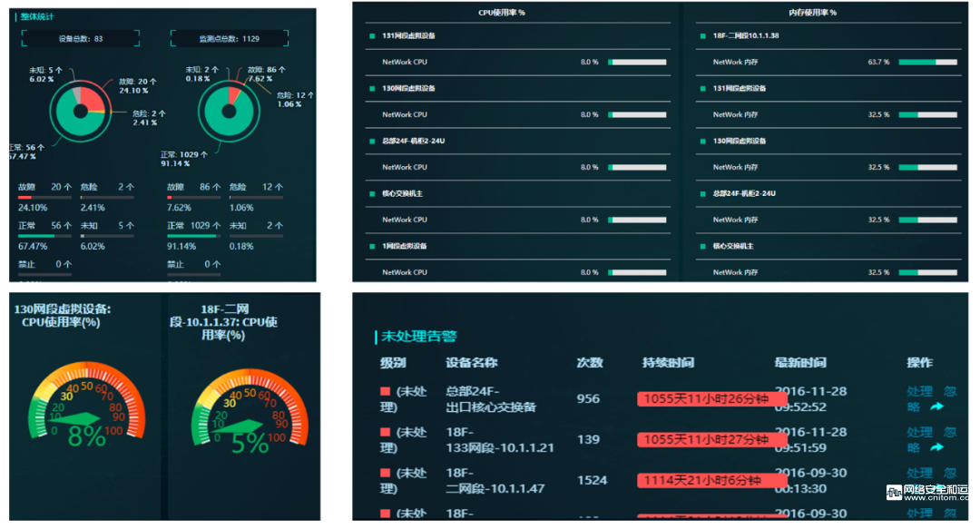Select the 设备总数: 83 summary box

(x=81, y=39)
